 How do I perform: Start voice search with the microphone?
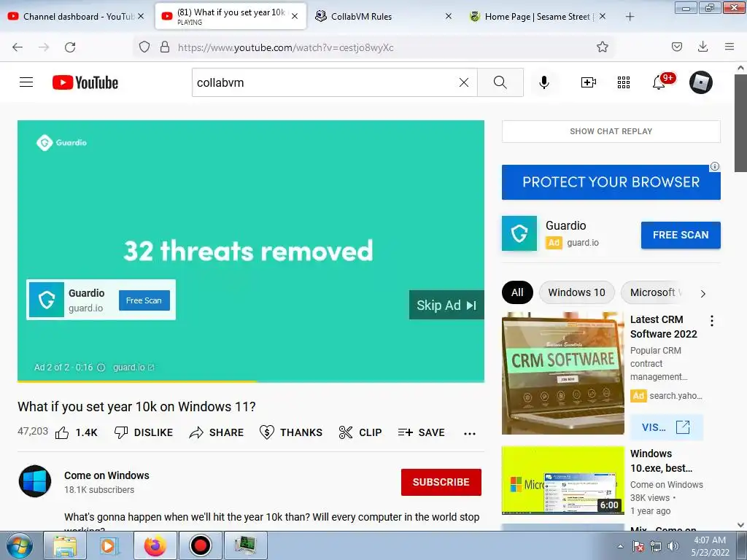(x=543, y=82)
